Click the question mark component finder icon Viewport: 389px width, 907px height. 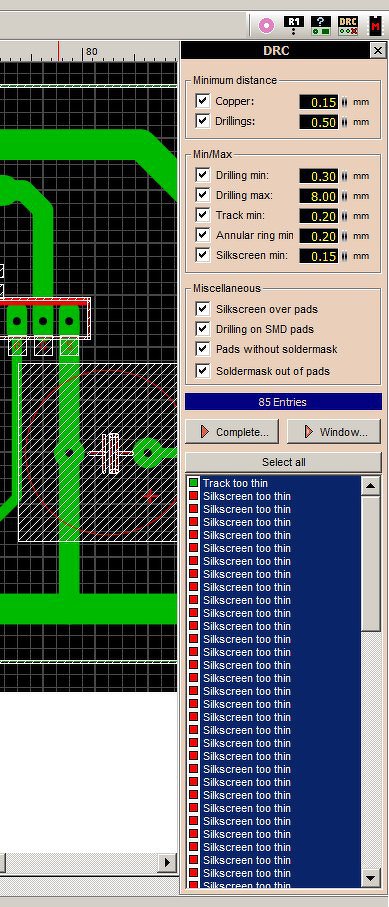click(321, 26)
